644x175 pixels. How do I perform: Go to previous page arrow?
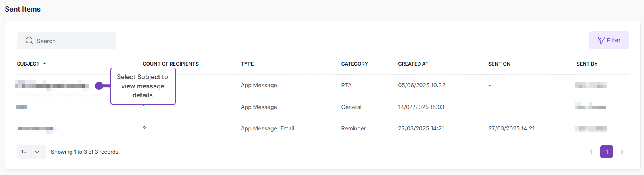[591, 152]
